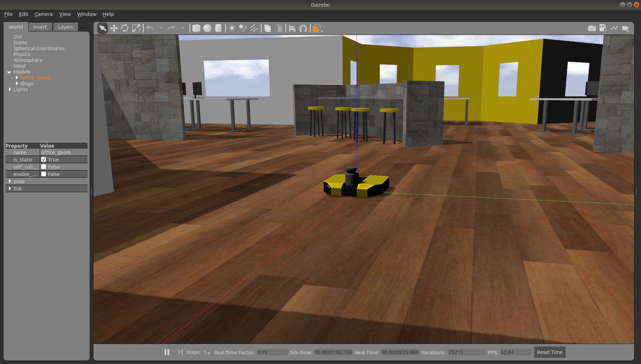Take a screenshot with camera icon
Screen dimensions: 641x364
(x=592, y=28)
